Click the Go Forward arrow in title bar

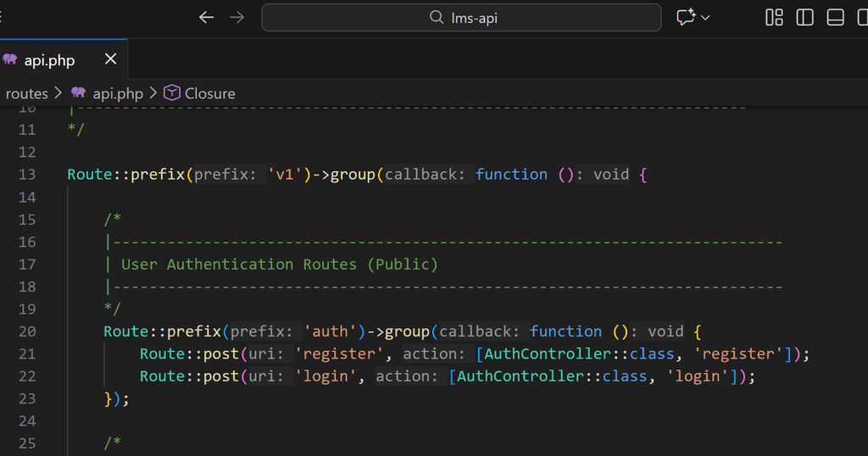coord(237,17)
